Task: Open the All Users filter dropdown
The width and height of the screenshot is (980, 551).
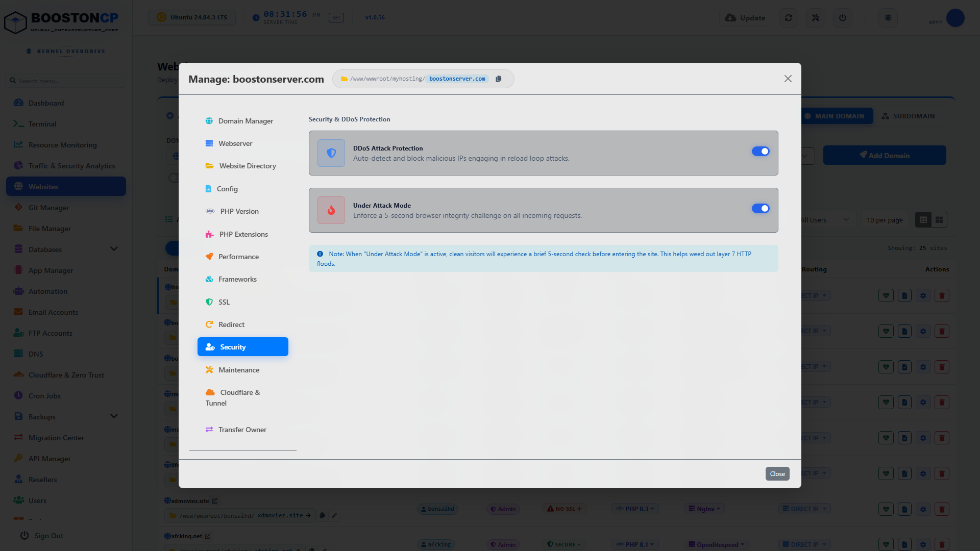Action: click(824, 220)
